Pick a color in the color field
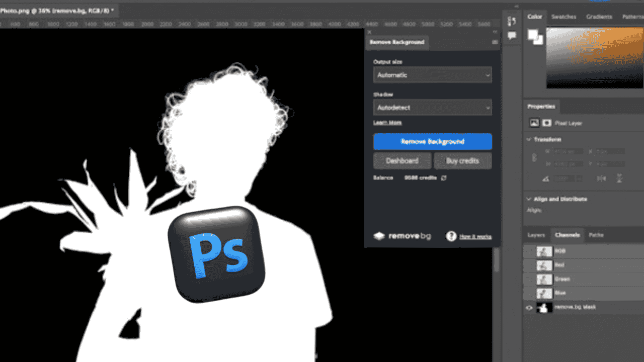Image resolution: width=644 pixels, height=362 pixels. [x=595, y=58]
